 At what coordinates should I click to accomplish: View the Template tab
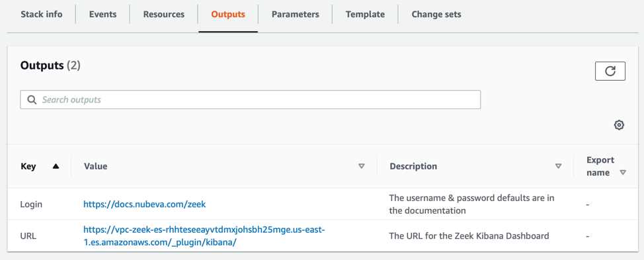tap(365, 15)
